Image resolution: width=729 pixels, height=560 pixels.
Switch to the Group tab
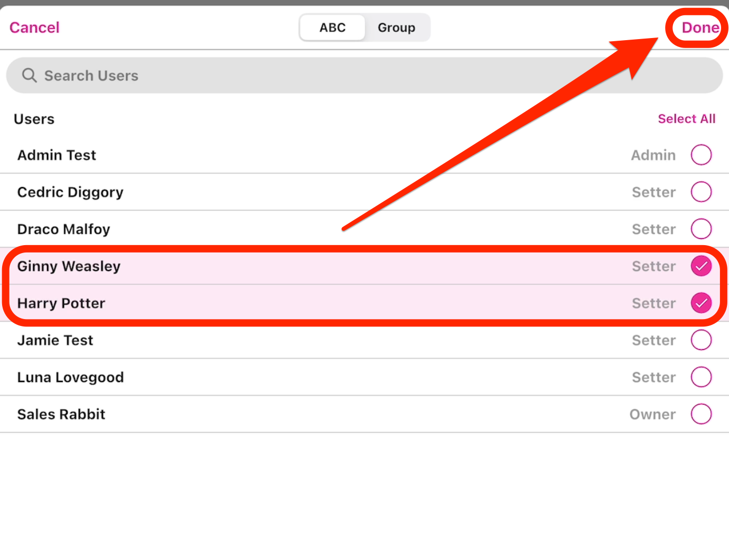pyautogui.click(x=396, y=27)
